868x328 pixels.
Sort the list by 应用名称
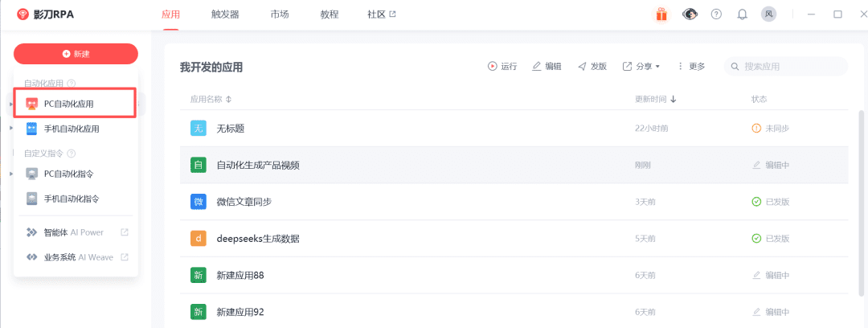(x=211, y=99)
